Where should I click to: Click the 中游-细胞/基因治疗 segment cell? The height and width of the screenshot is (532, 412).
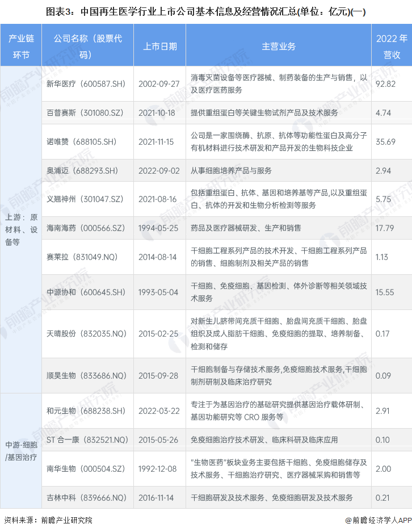click(x=21, y=451)
